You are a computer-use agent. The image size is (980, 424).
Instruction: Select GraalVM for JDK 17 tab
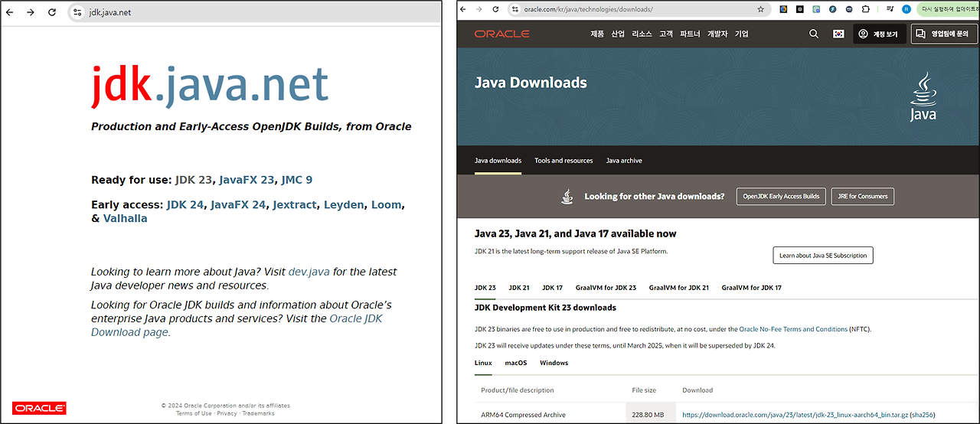(752, 288)
